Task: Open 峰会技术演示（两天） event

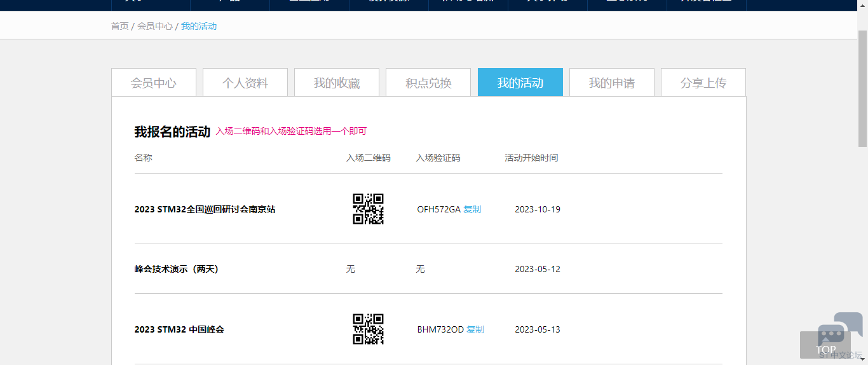Action: point(176,269)
